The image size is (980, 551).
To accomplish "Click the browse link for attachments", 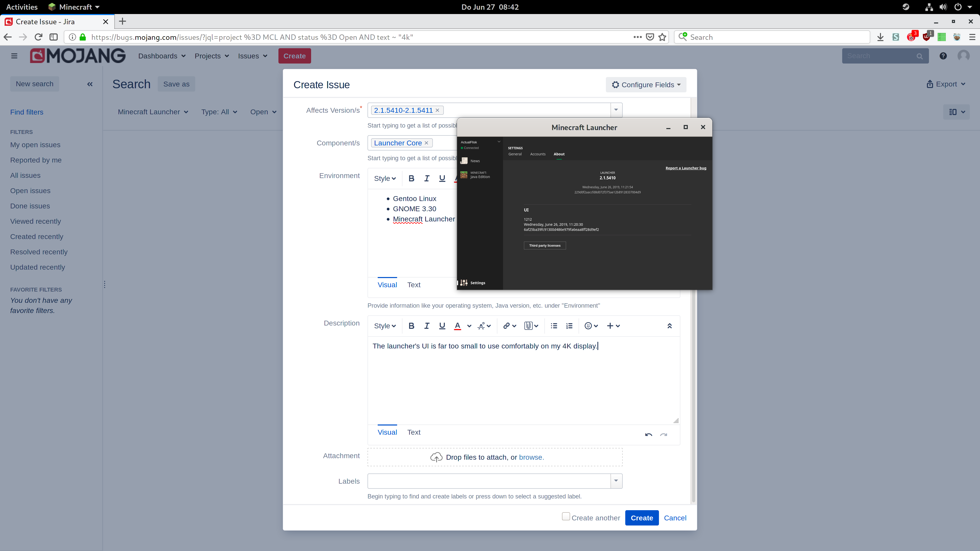I will pos(531,457).
